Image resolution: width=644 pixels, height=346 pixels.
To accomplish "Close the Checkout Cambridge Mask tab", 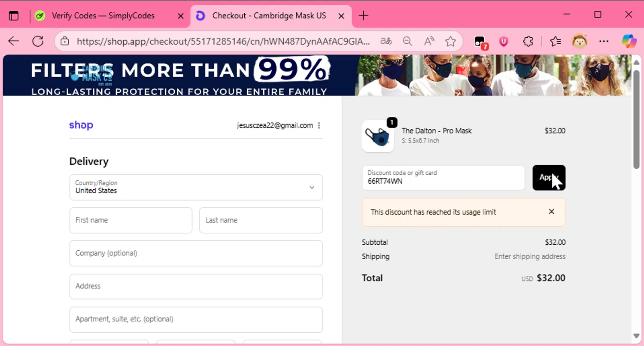I will (341, 16).
